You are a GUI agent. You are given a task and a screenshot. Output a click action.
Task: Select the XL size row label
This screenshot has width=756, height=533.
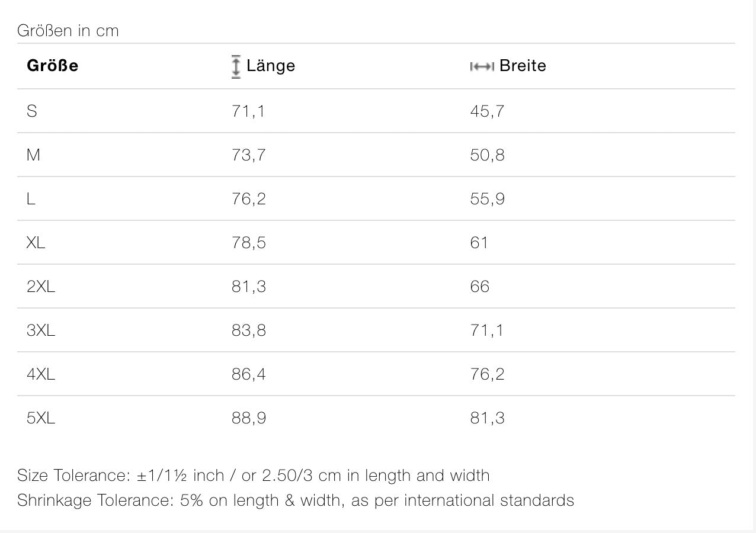pos(36,242)
